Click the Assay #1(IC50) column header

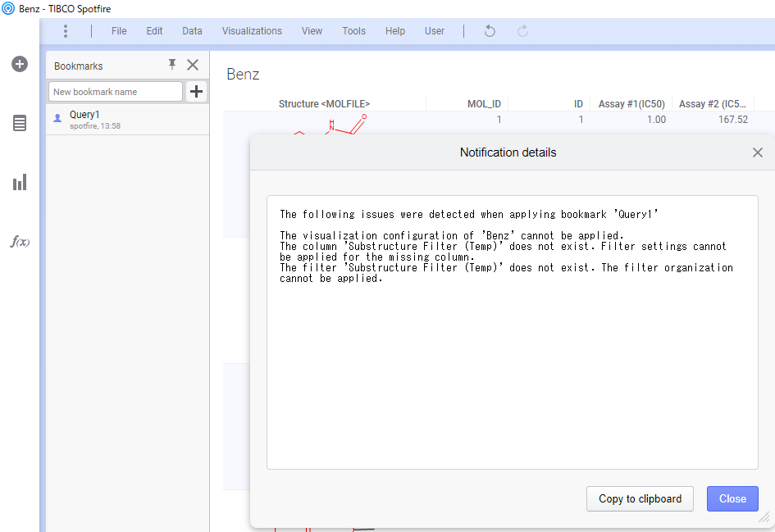631,104
